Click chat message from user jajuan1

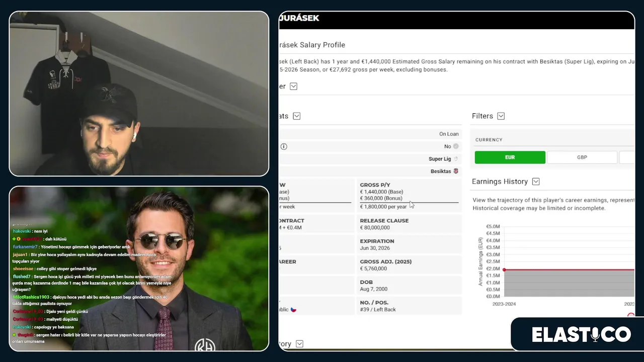(x=84, y=258)
